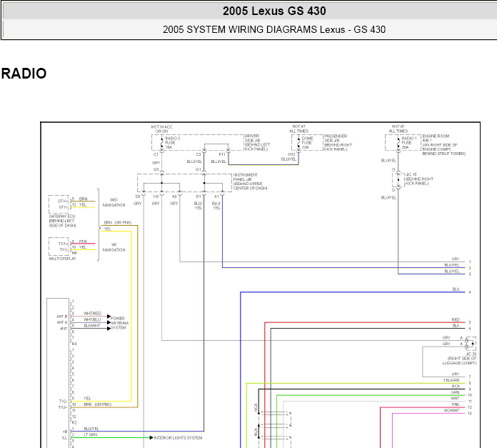Select the '2005 SYSTEM WIRING DIAGRAMS Lexus - GS 430' subtitle
The height and width of the screenshot is (448, 497).
274,29
